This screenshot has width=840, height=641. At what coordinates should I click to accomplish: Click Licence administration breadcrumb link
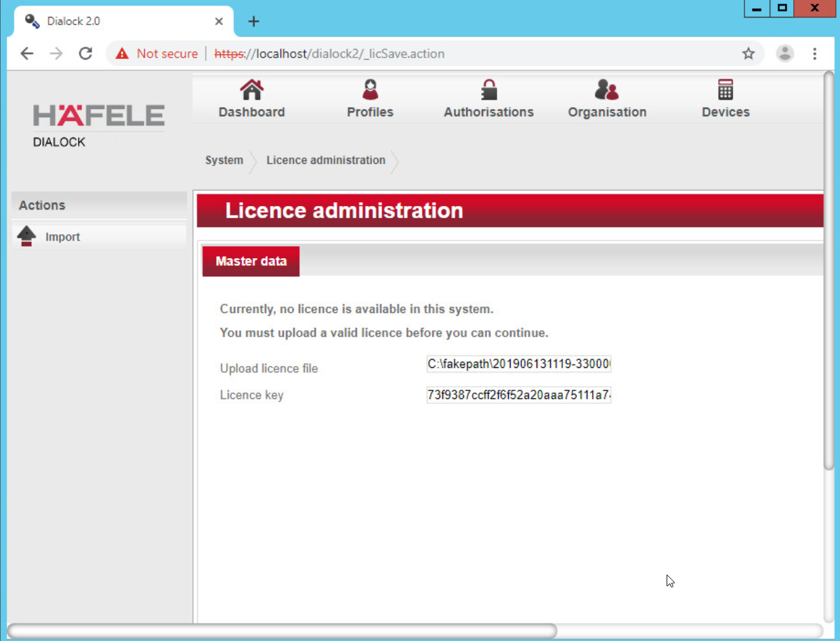[x=325, y=161]
